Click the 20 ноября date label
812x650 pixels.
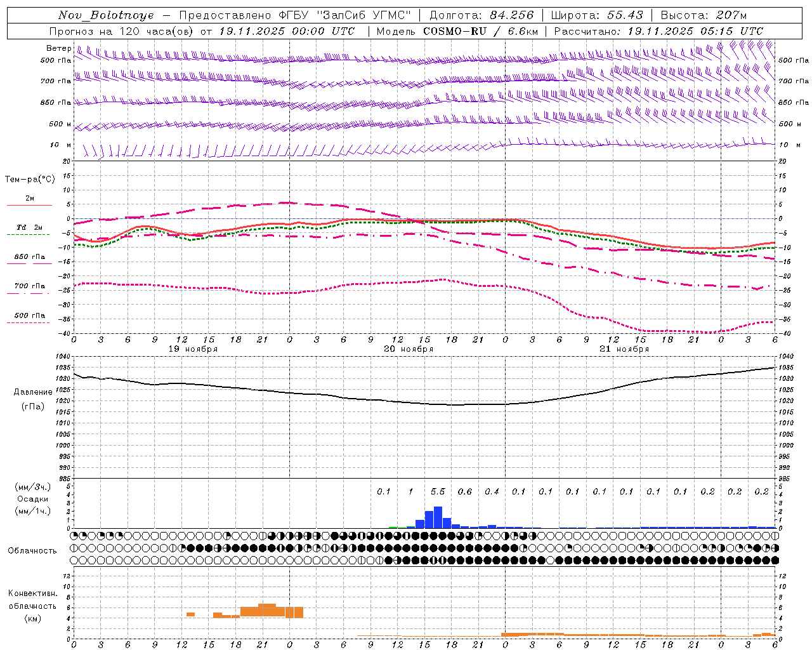(409, 349)
